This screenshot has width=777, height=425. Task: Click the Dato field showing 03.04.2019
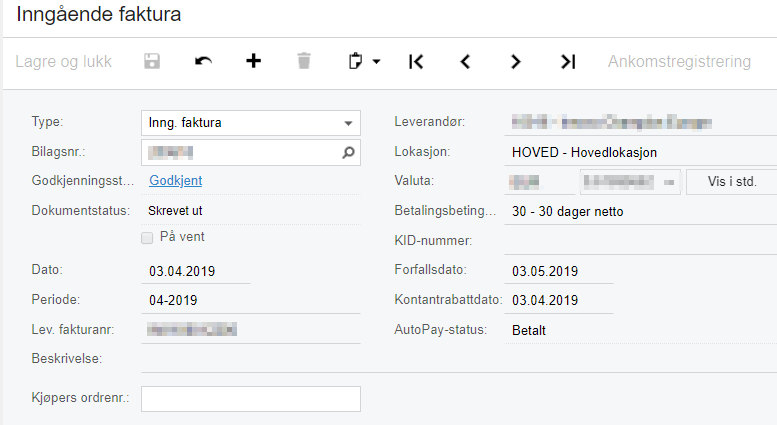point(196,271)
